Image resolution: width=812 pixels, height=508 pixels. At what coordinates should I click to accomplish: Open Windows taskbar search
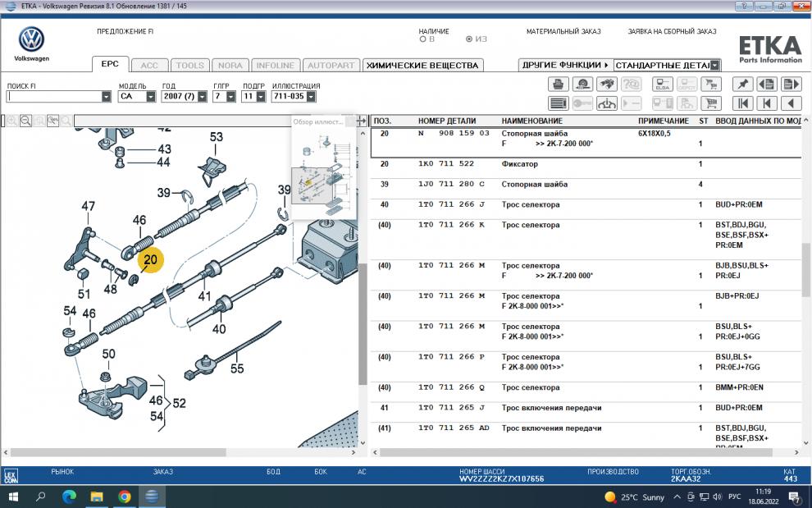(41, 497)
